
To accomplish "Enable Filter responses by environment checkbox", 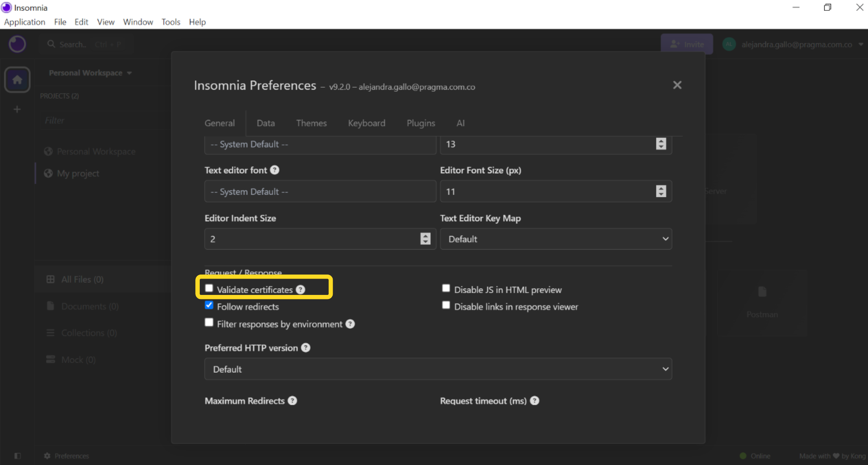I will point(209,323).
